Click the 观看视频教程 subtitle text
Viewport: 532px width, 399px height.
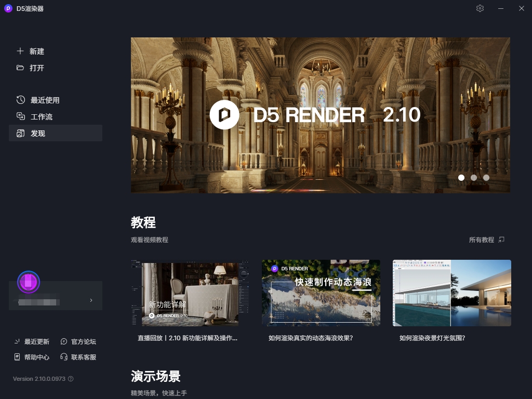tap(150, 240)
